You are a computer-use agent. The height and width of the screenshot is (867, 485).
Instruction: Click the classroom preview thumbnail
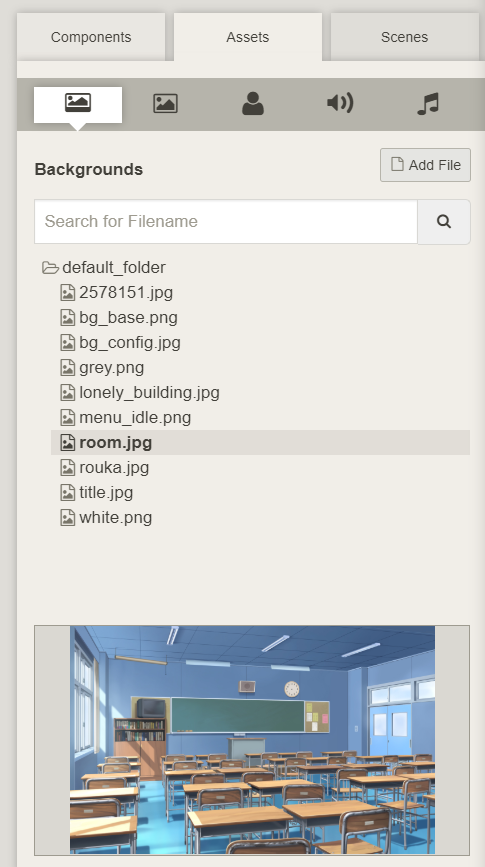252,740
